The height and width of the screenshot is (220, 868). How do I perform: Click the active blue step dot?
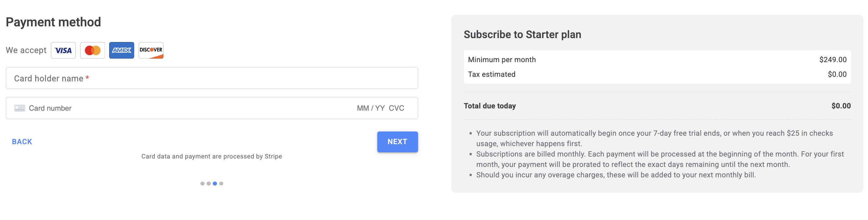tap(215, 184)
